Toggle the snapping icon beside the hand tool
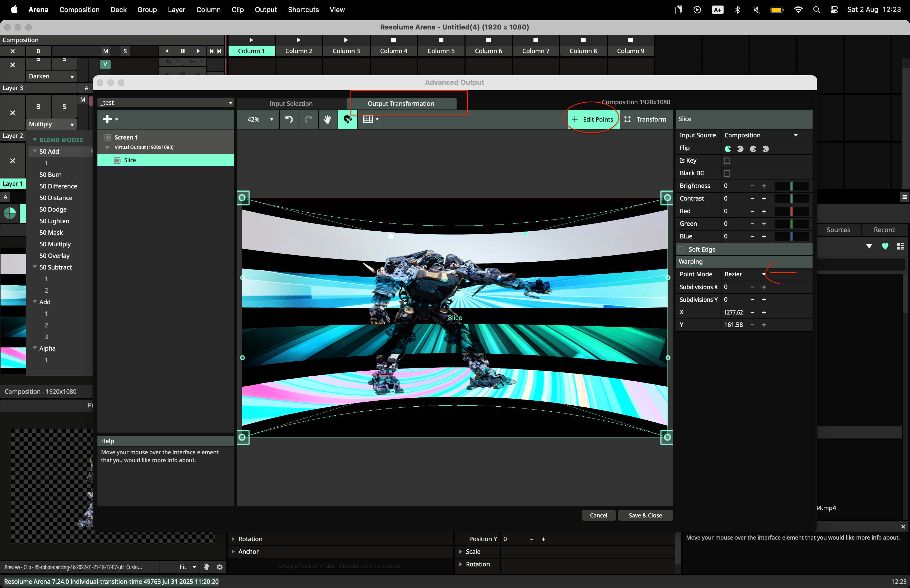 (348, 119)
